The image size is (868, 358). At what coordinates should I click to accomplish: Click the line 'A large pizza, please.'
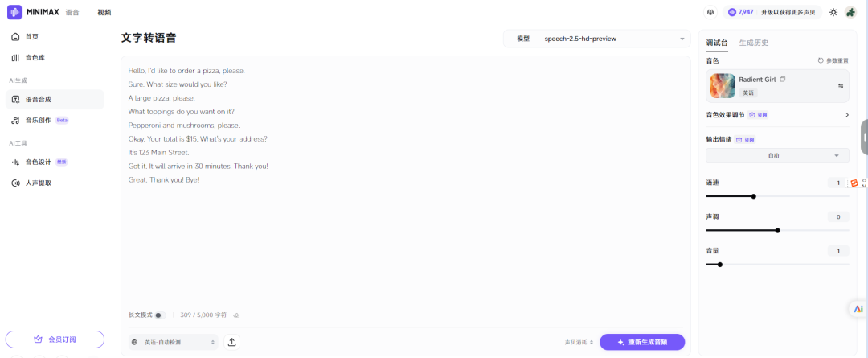click(162, 98)
